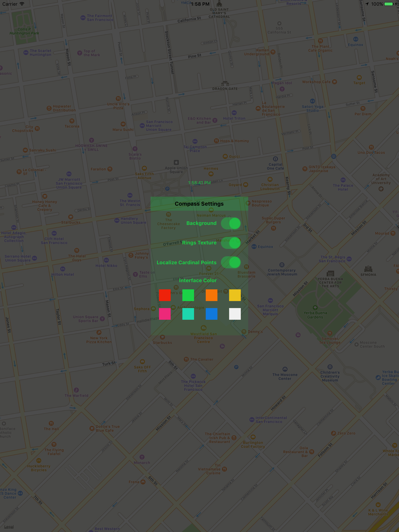Tap the Old Saint Mary's Cathedral icon
The height and width of the screenshot is (532, 399).
(219, 4)
